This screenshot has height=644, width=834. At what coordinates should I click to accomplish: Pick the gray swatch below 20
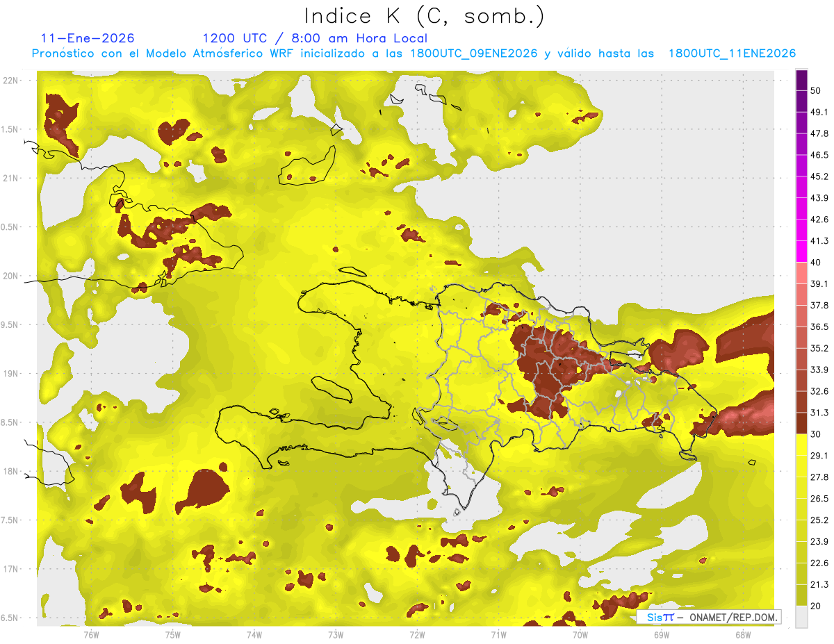pos(801,617)
